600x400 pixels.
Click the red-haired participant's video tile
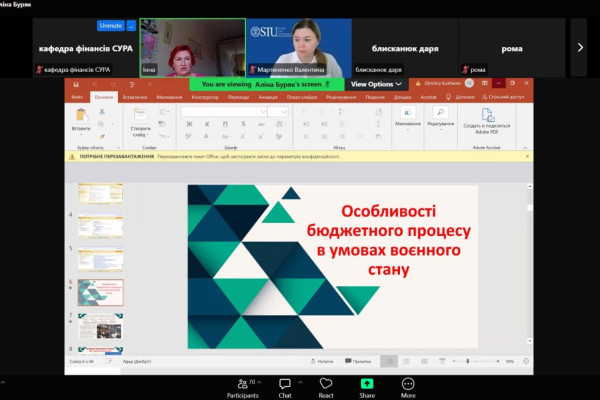point(192,48)
